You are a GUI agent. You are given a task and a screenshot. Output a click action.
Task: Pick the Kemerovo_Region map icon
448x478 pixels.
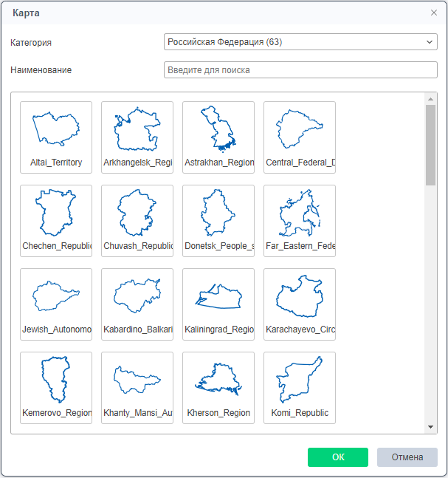(x=56, y=380)
